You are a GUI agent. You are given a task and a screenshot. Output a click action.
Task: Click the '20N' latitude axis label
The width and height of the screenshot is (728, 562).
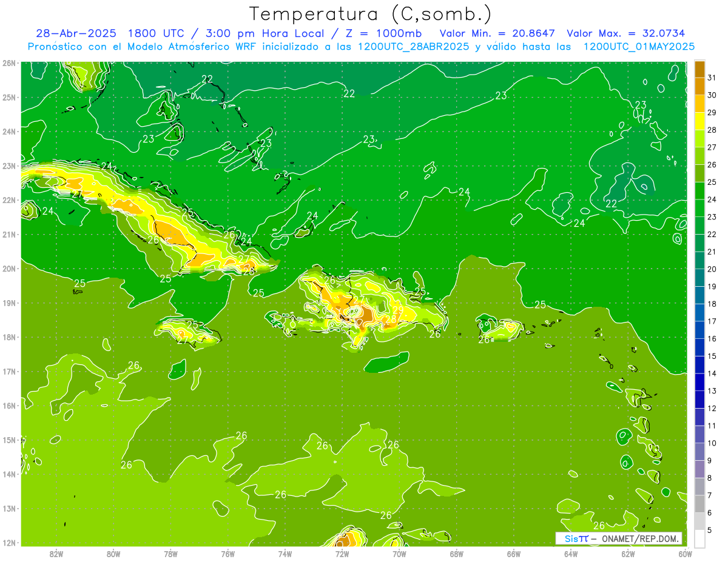(9, 269)
